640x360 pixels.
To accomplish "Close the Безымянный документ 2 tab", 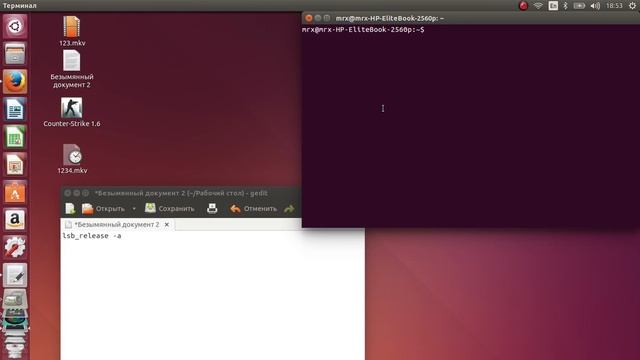I will click(x=167, y=224).
